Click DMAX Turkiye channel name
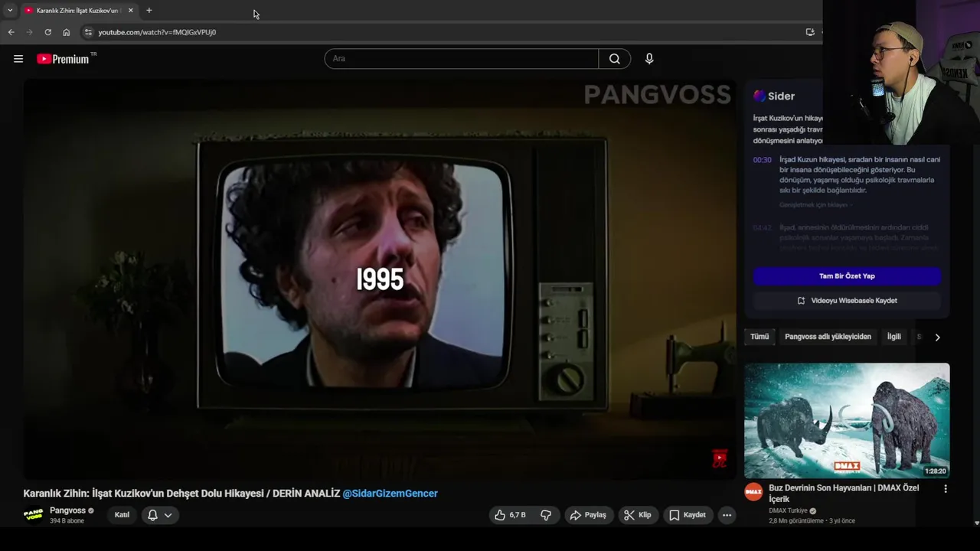 click(x=788, y=511)
